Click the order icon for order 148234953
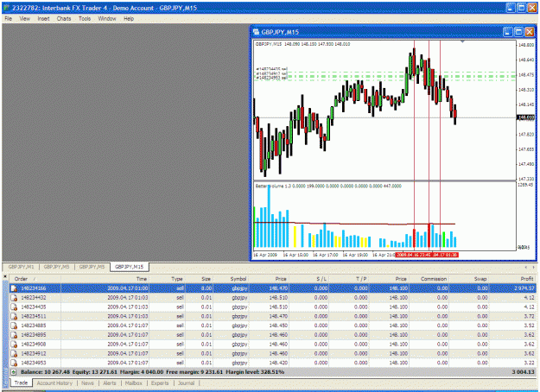This screenshot has width=540, height=392. coord(14,363)
